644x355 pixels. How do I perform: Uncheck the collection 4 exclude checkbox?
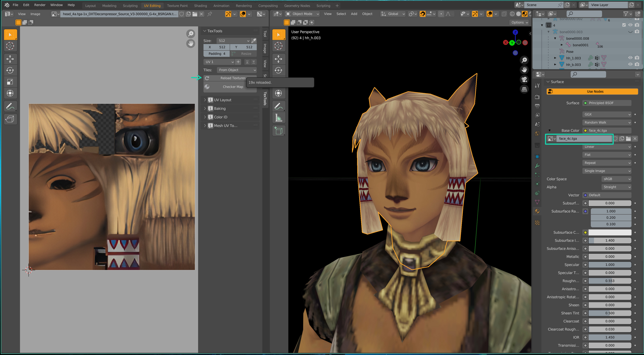624,25
